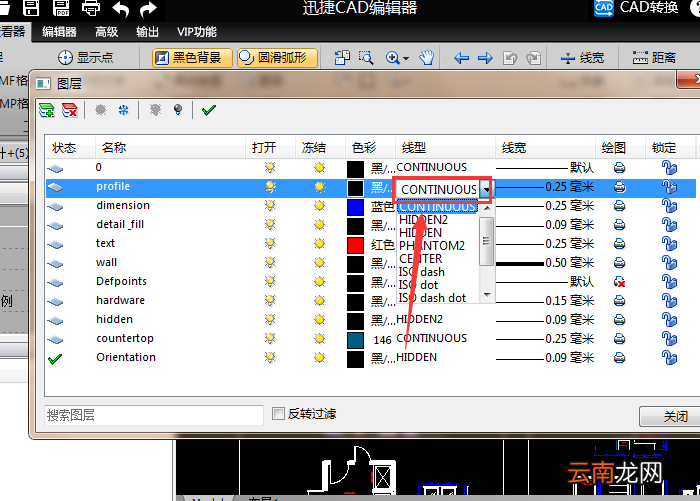
Task: Toggle the freeze sun for the text layer
Action: 319,244
